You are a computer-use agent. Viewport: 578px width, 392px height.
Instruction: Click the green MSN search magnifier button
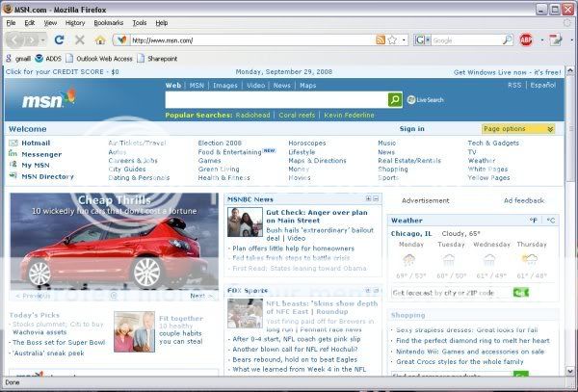tap(395, 100)
